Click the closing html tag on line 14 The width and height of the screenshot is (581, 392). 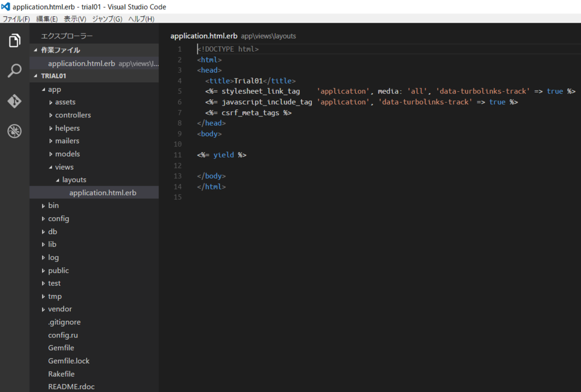coord(211,187)
